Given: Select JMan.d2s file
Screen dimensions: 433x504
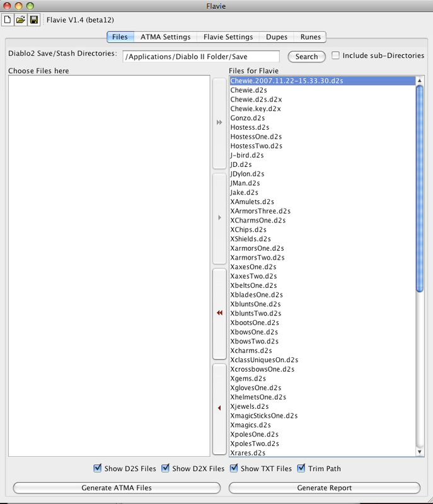Looking at the screenshot, I should tap(323, 183).
